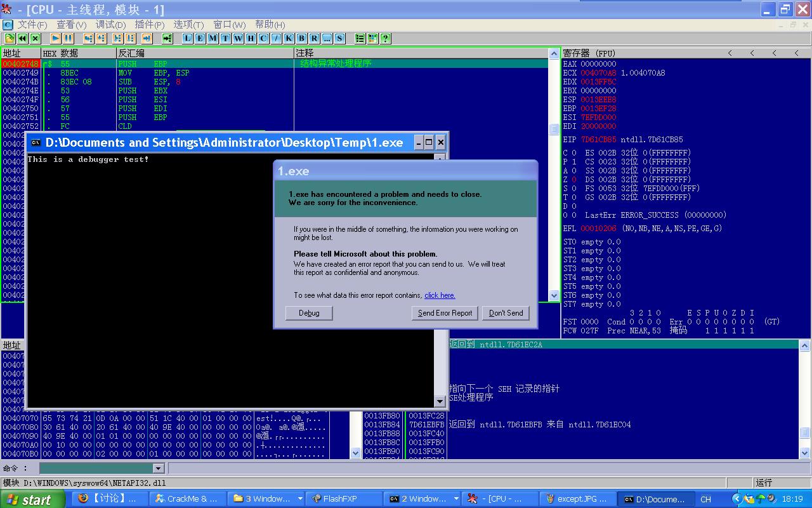Open Breakpoints window with B button
Viewport: 812px width, 508px height.
[x=301, y=38]
